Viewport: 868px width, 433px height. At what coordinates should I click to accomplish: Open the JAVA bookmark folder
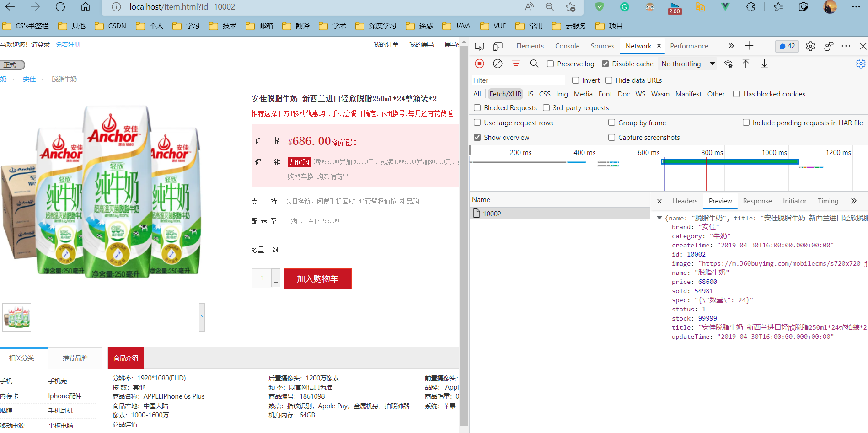456,26
